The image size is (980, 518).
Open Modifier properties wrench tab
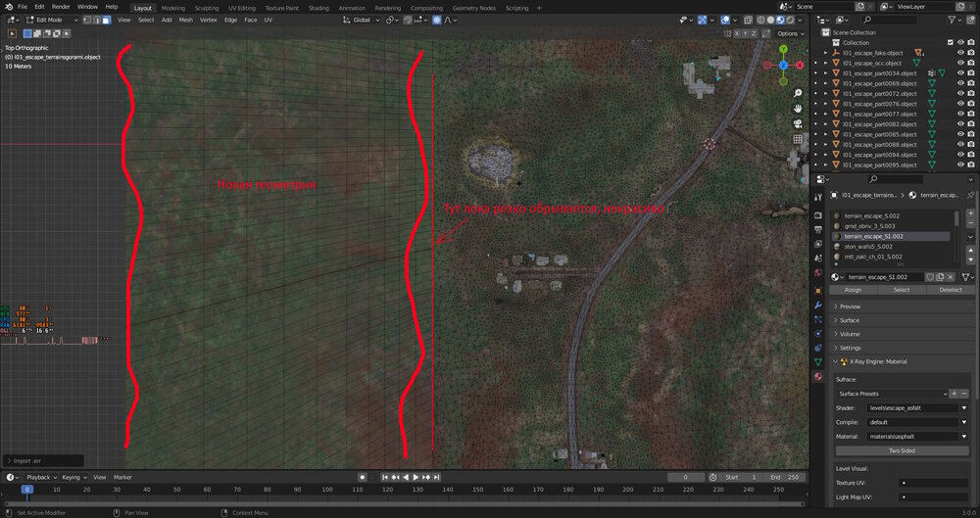pos(818,305)
